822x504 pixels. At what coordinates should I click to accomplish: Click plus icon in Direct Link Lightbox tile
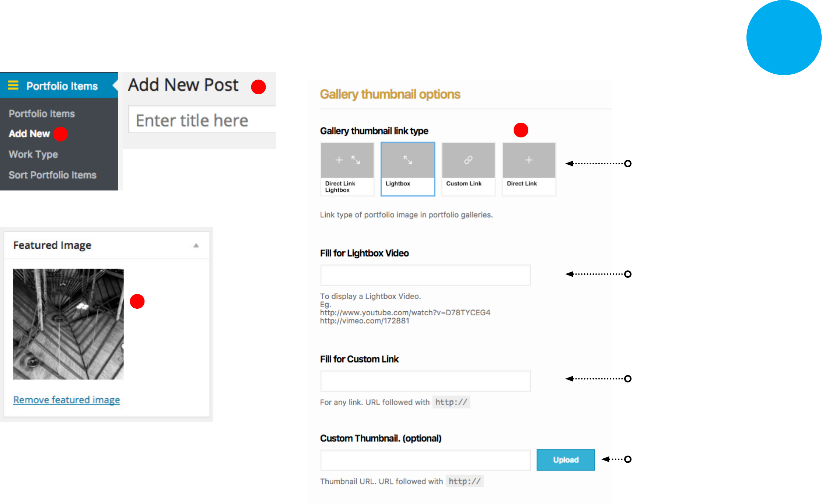pos(339,160)
